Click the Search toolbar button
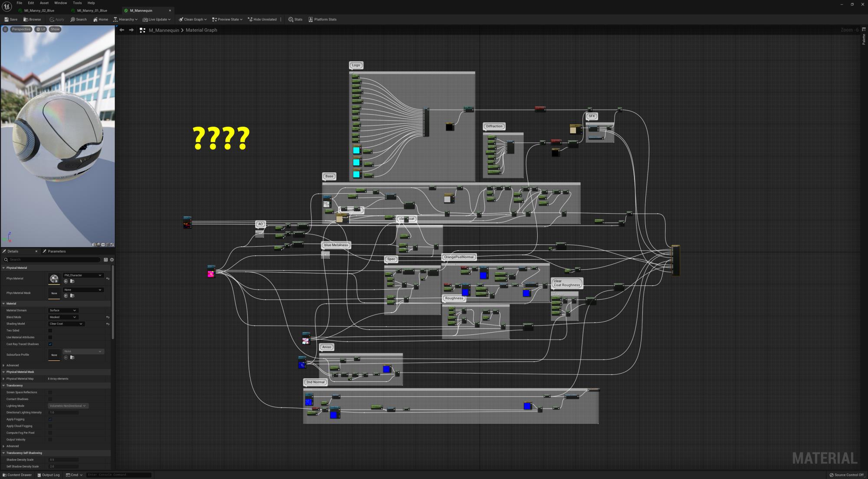Image resolution: width=868 pixels, height=479 pixels. 79,20
